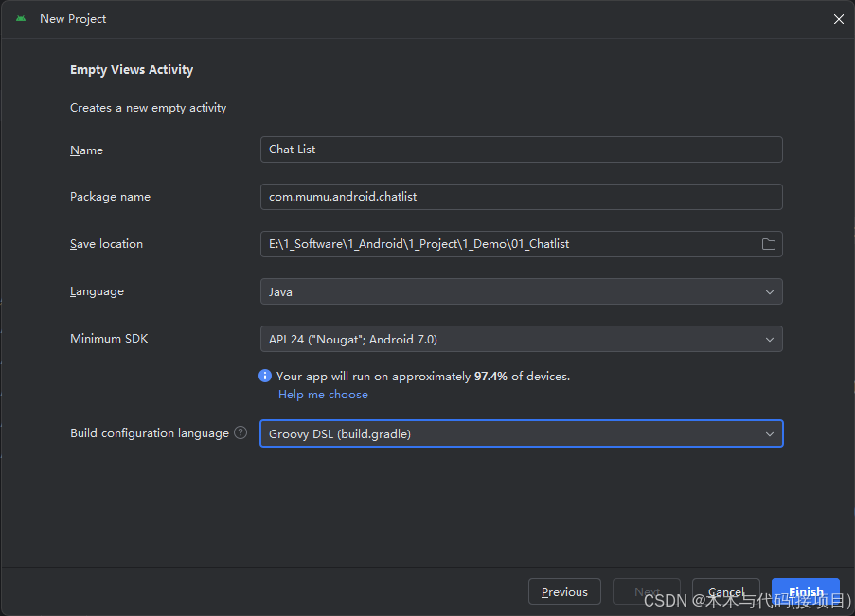The width and height of the screenshot is (855, 616).
Task: Go back with the Previous button
Action: click(x=564, y=591)
